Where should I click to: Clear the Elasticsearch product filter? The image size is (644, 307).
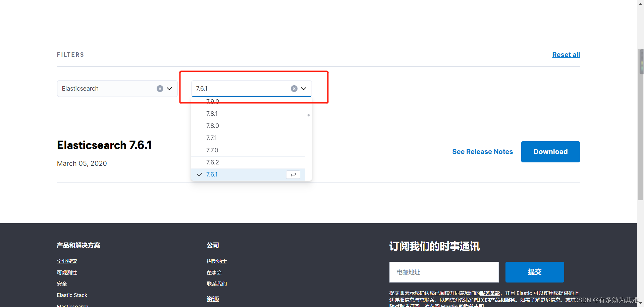[160, 88]
